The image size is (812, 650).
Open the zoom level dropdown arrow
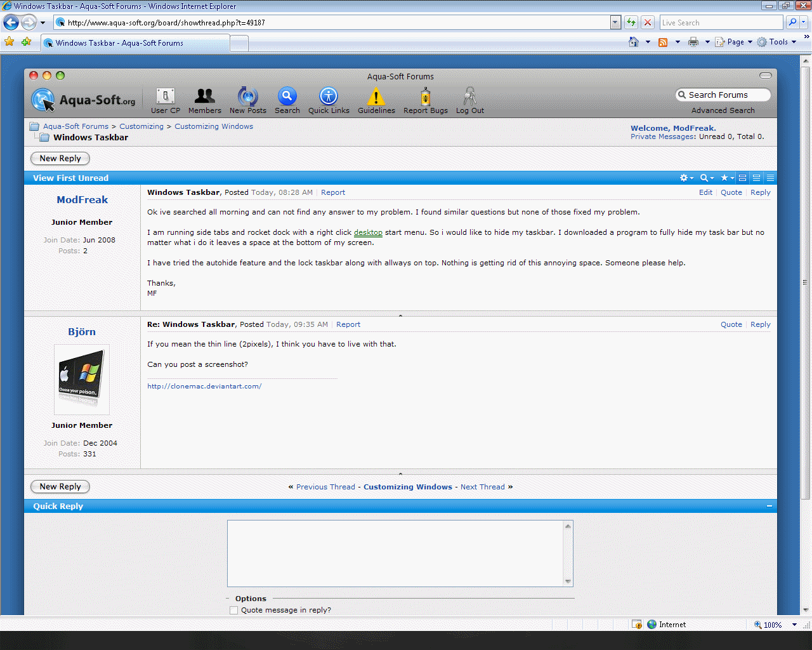coord(794,625)
